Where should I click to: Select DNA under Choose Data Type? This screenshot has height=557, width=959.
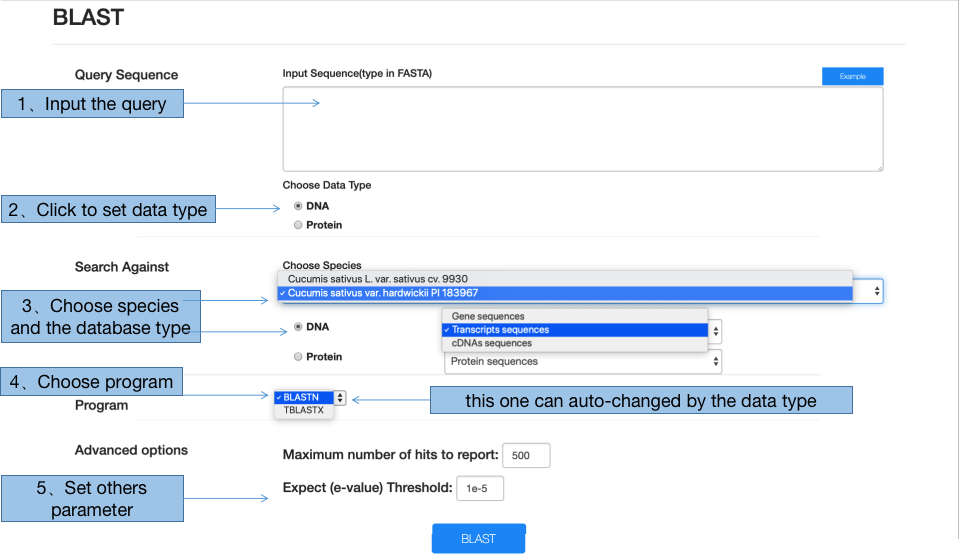coord(298,206)
